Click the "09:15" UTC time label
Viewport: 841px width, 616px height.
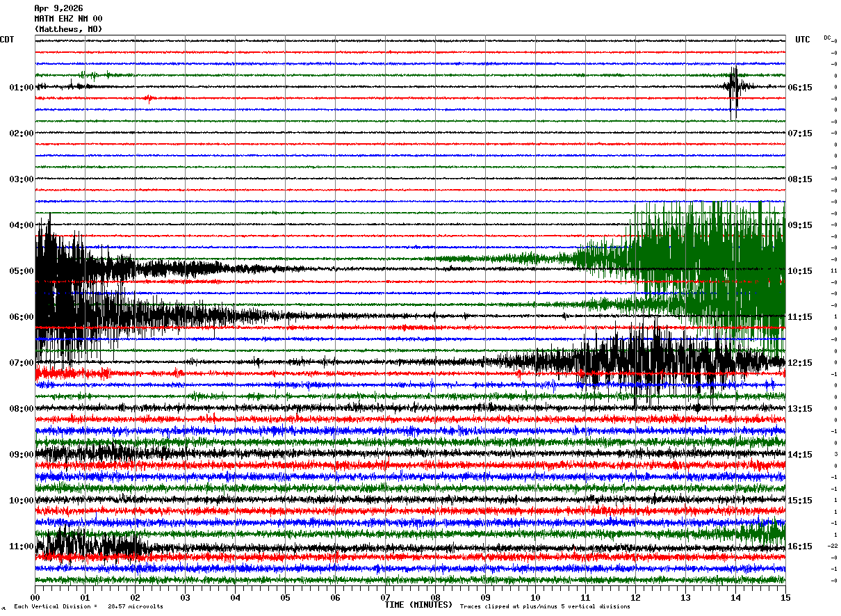[x=800, y=225]
